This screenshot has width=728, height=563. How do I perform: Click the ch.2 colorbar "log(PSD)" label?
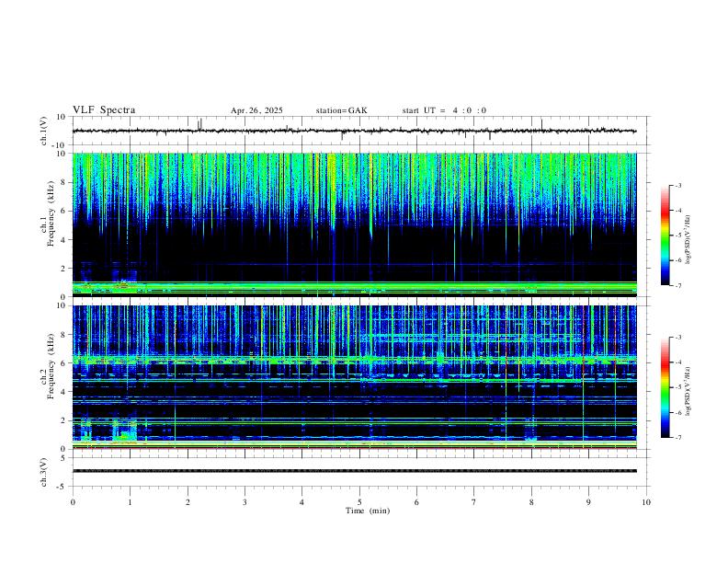pos(688,392)
